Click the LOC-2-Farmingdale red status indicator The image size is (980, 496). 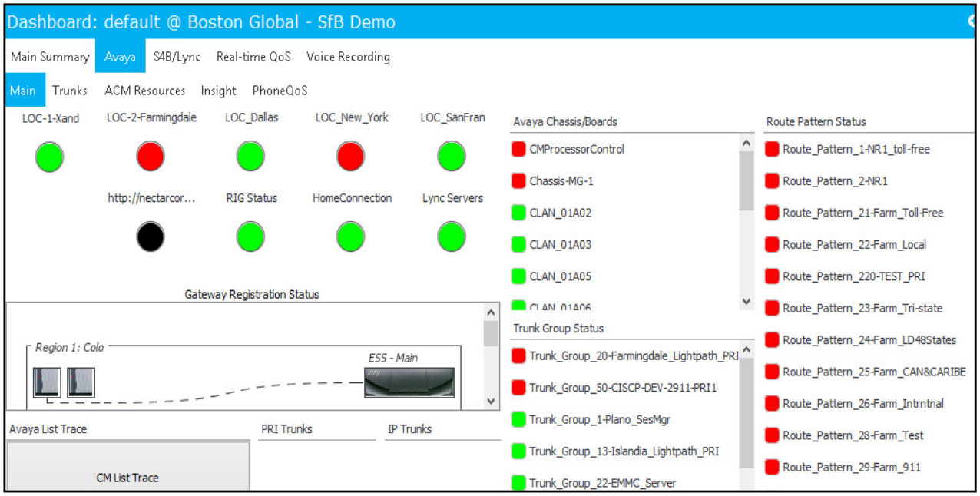151,157
